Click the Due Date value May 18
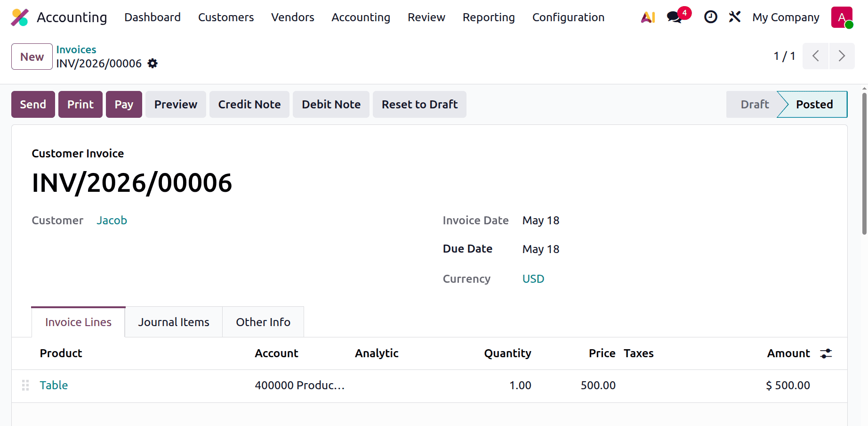This screenshot has width=868, height=426. tap(541, 249)
